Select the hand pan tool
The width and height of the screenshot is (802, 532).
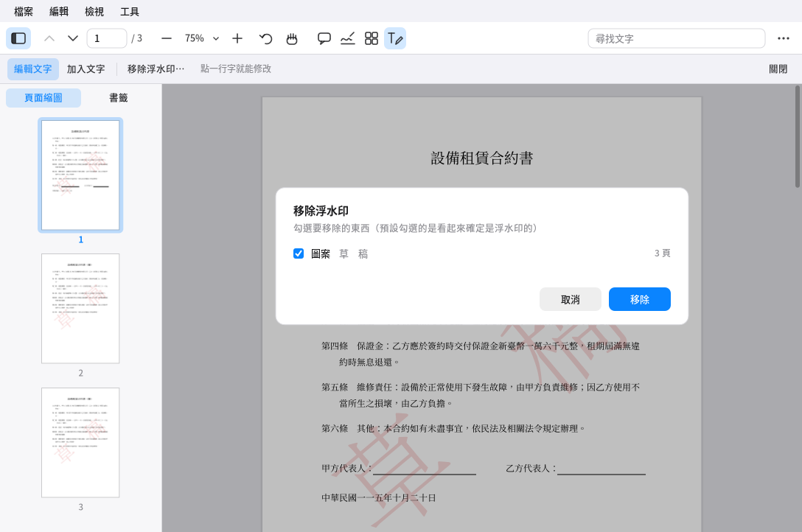click(x=292, y=38)
